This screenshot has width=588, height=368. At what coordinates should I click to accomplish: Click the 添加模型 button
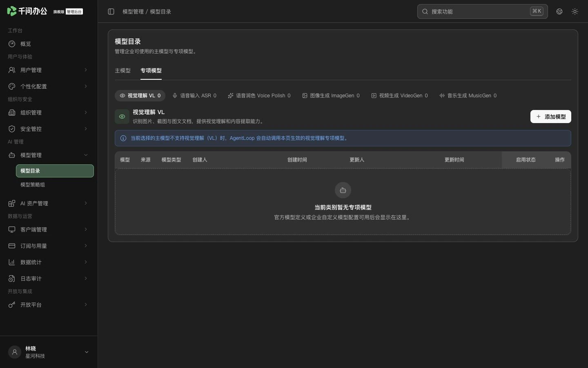[550, 117]
